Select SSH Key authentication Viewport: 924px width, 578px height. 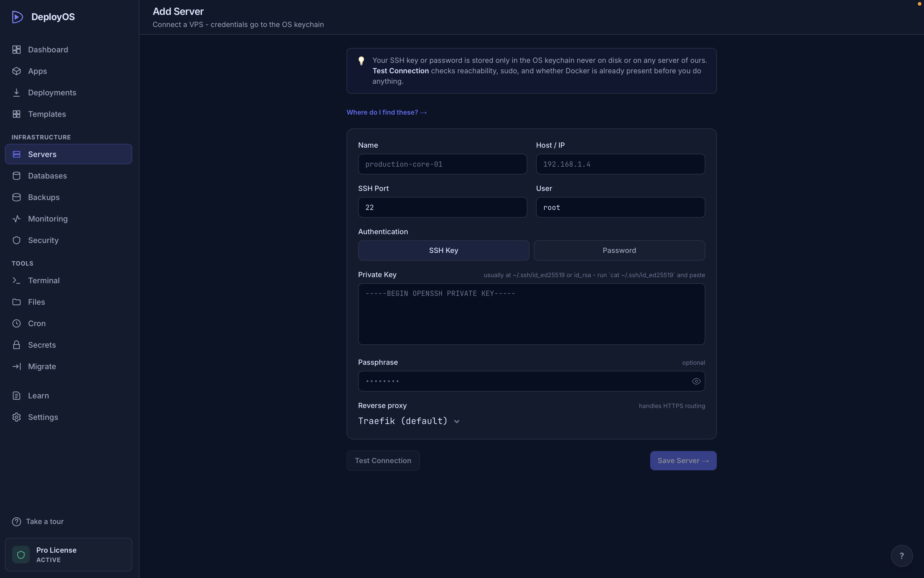click(x=444, y=250)
